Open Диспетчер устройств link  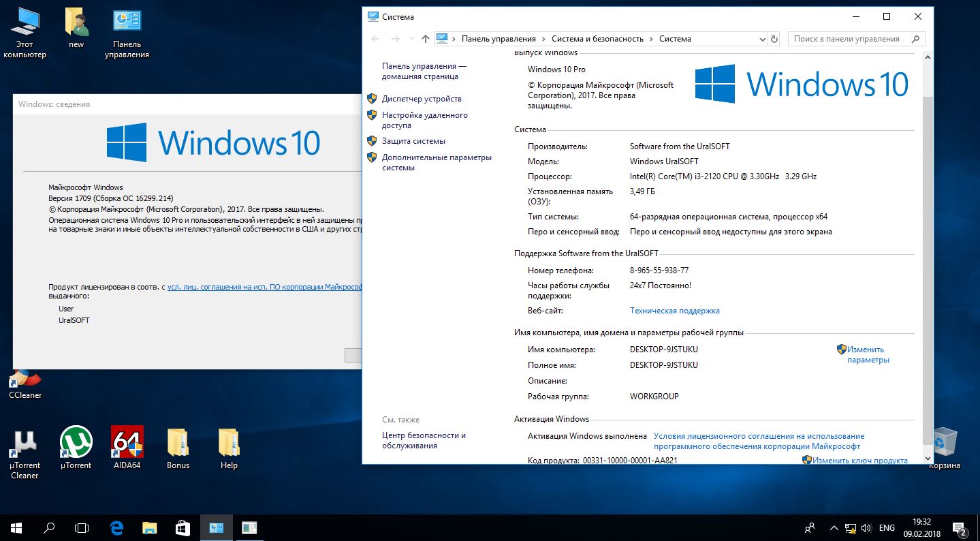point(422,99)
